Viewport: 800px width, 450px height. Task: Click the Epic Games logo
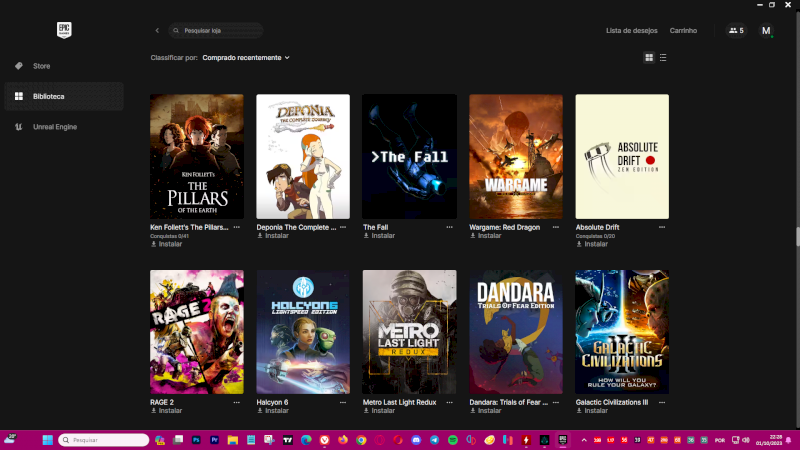click(x=62, y=30)
